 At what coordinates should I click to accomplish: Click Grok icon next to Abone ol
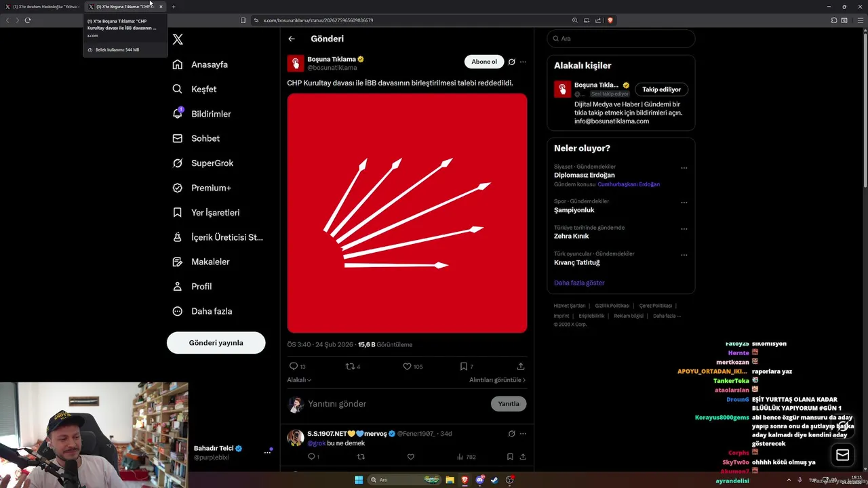(512, 62)
